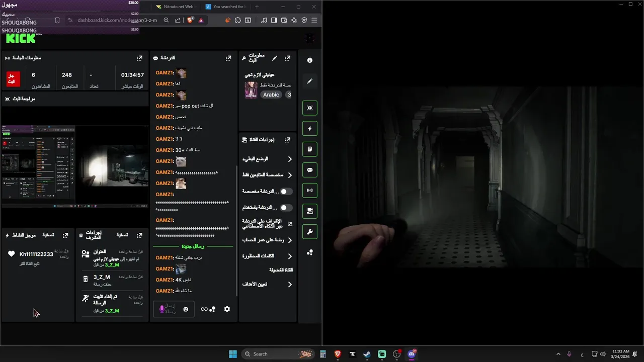
Task: Open the info icon in Kick sidebar
Action: pos(310,60)
